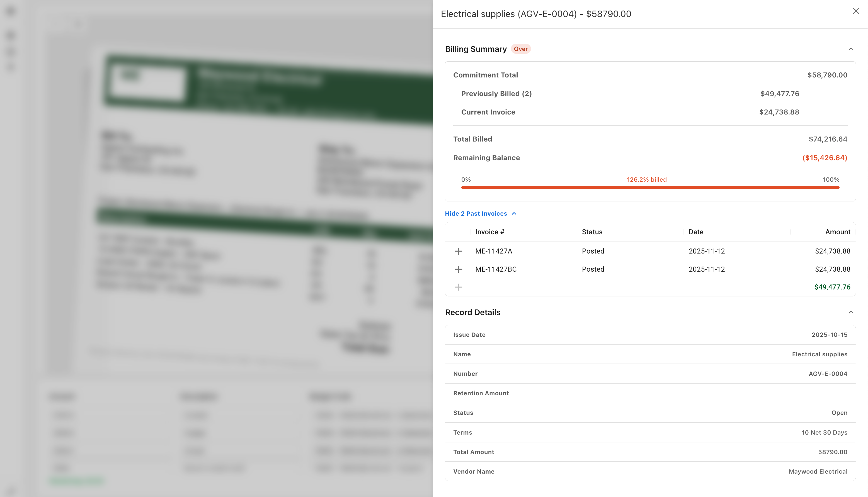This screenshot has height=497, width=868.
Task: Sort by the Status column header
Action: tap(592, 232)
